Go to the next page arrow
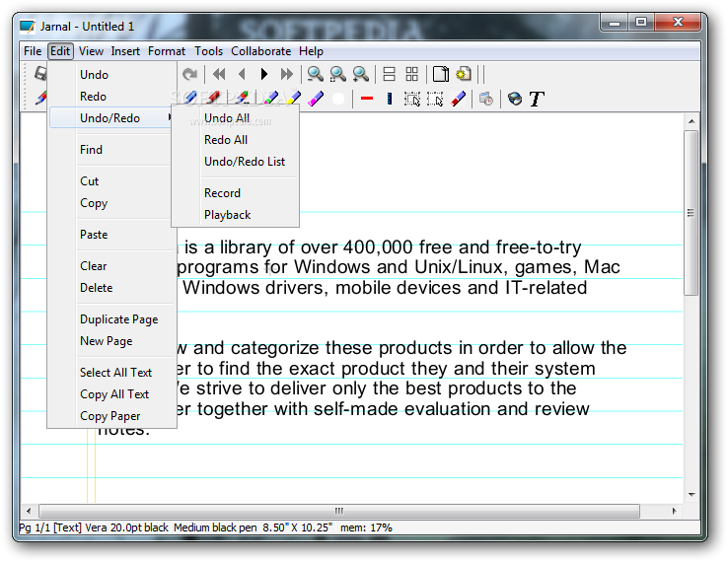 [264, 74]
